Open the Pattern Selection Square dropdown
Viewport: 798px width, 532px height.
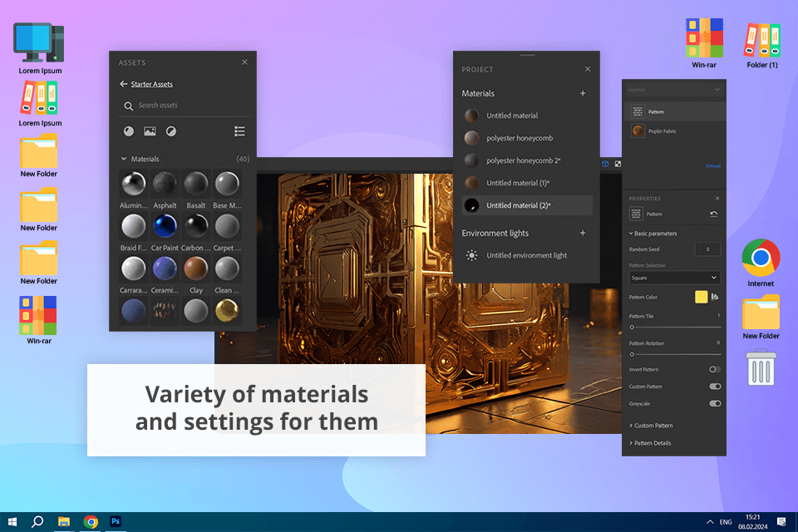(x=675, y=278)
